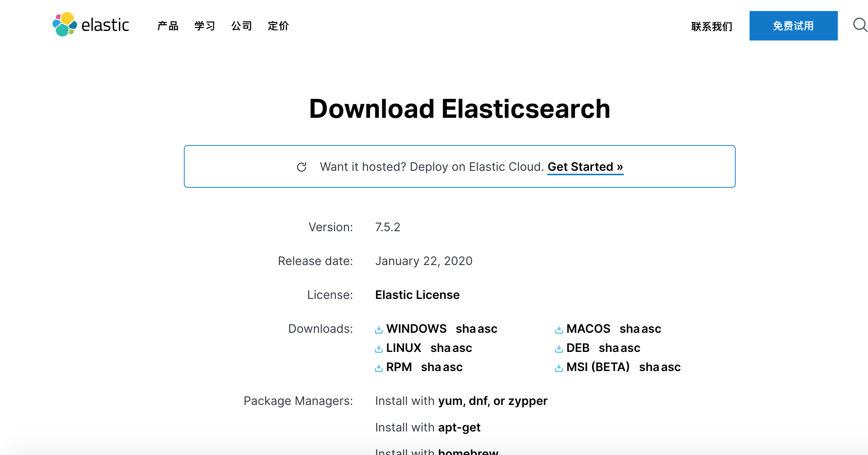Screen dimensions: 868x455
Task: Click download icon beside DEB
Action: [559, 349]
